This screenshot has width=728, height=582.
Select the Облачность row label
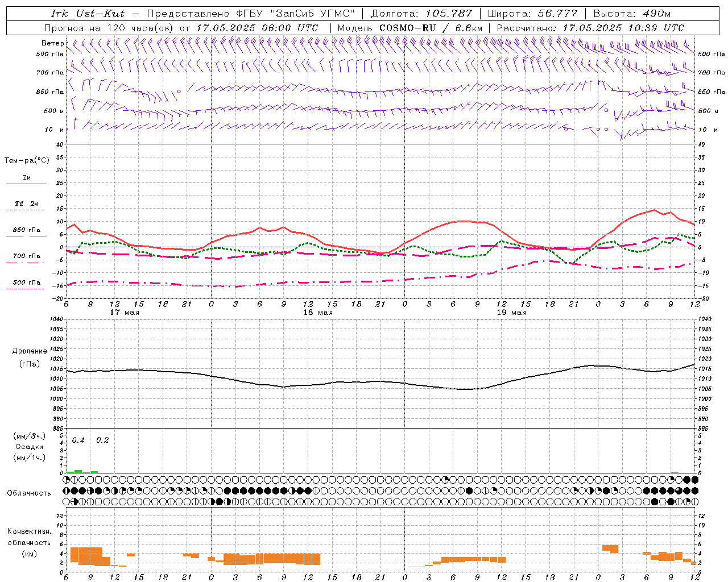point(29,493)
